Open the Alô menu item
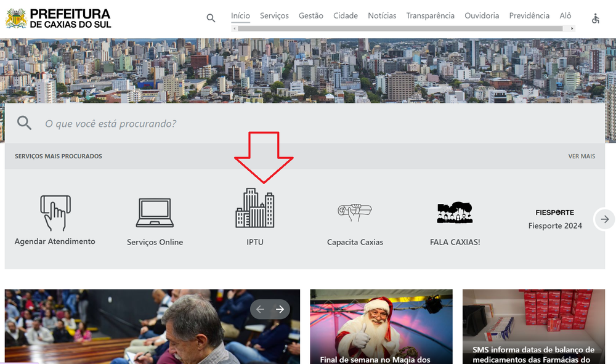Viewport: 616px width, 364px height. 565,16
